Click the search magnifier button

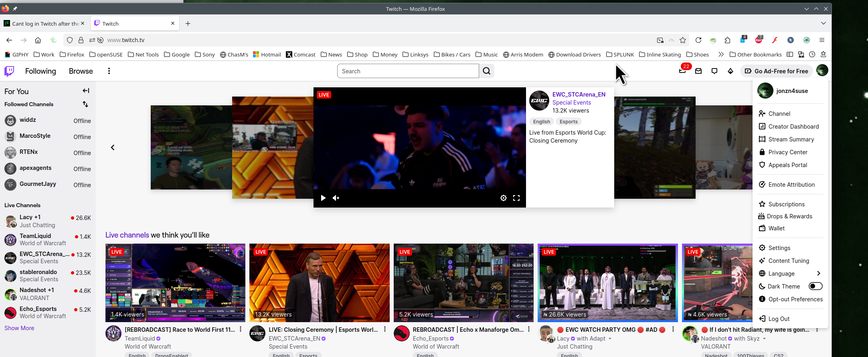pos(487,71)
